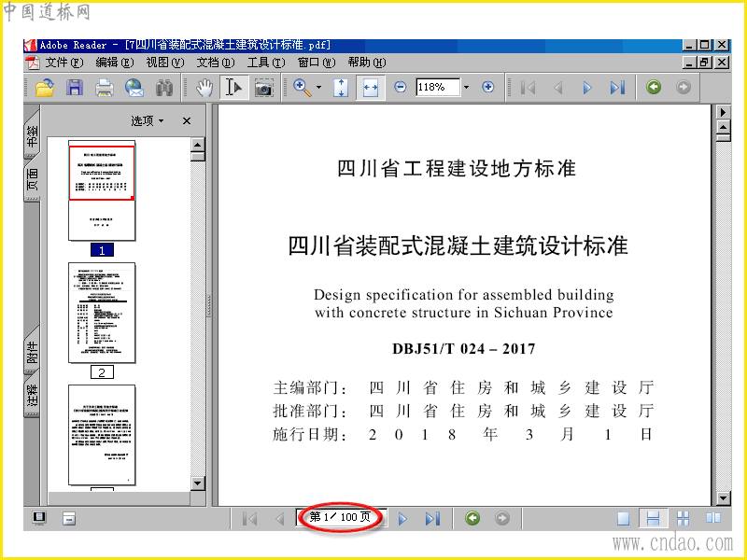Click the document pane options arrow at top right

tap(723, 112)
